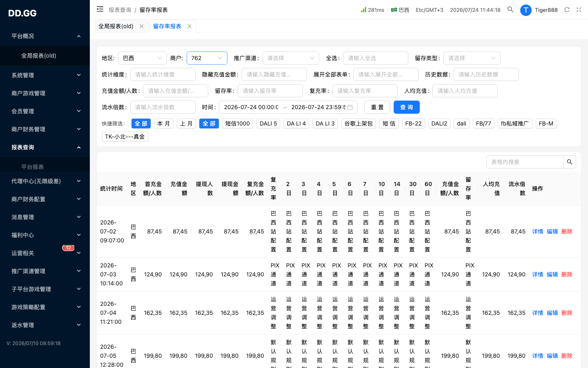
Task: Switch to the 全局报表(old) tab
Action: [x=116, y=26]
